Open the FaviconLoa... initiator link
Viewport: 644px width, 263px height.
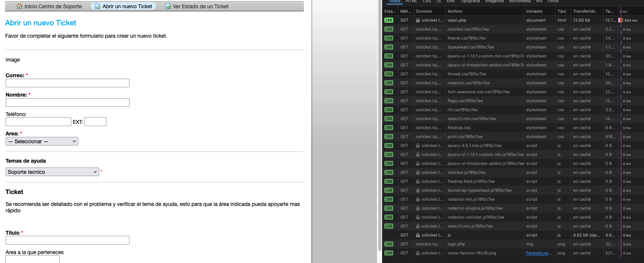(538, 253)
